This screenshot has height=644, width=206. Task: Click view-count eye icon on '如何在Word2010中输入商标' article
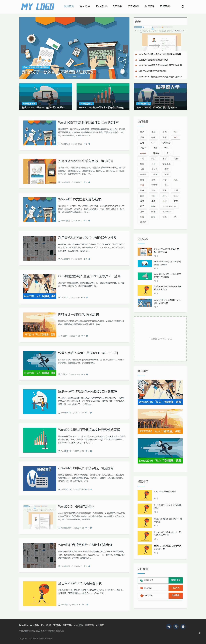click(x=84, y=182)
